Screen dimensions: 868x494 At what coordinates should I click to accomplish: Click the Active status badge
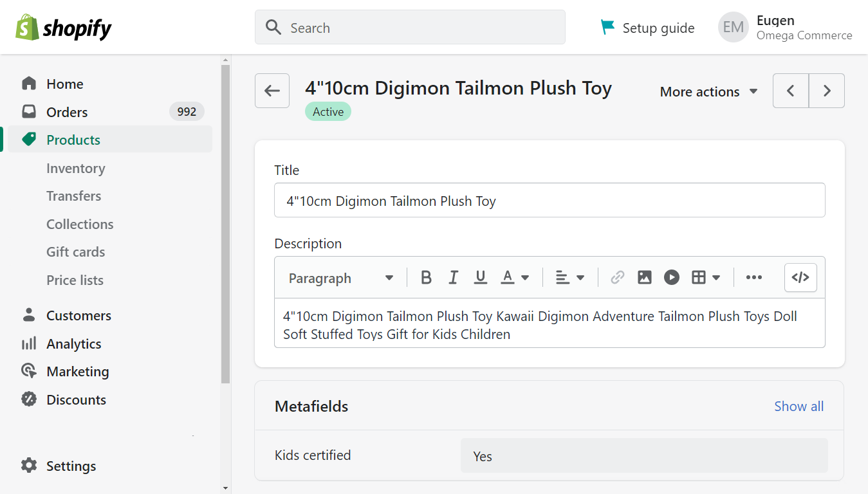click(x=328, y=111)
